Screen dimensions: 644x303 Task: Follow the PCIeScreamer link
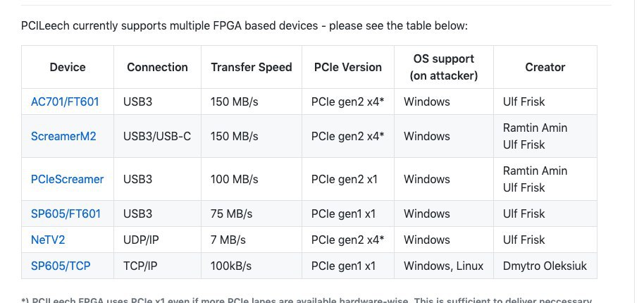click(67, 179)
